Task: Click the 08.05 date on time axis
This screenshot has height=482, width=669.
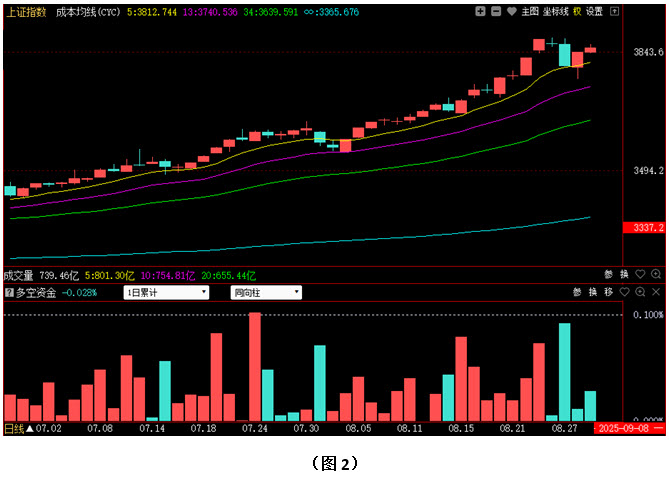Action: click(x=358, y=428)
